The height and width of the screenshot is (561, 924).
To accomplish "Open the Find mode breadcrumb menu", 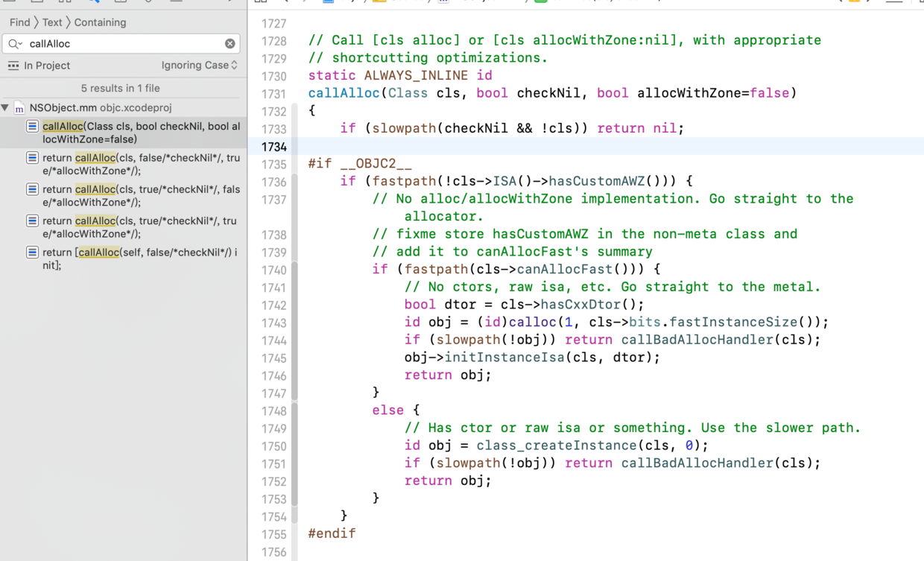I will (19, 22).
